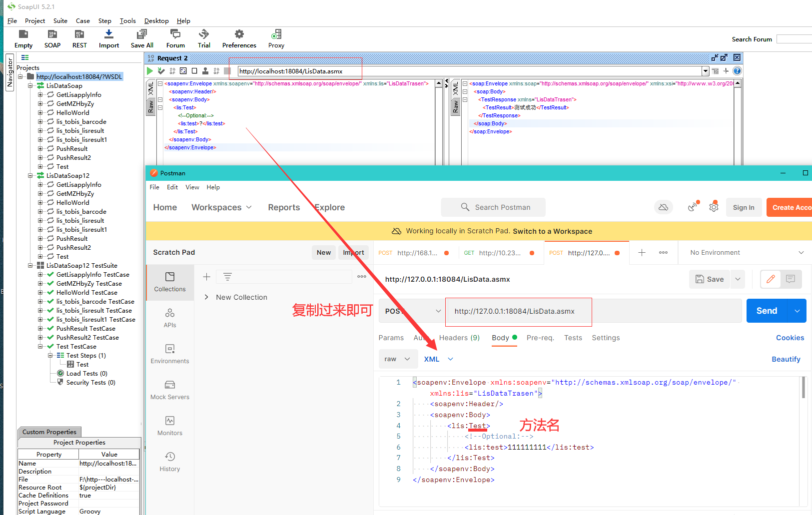The image size is (812, 515).
Task: Click the Save button in Postman
Action: click(710, 279)
